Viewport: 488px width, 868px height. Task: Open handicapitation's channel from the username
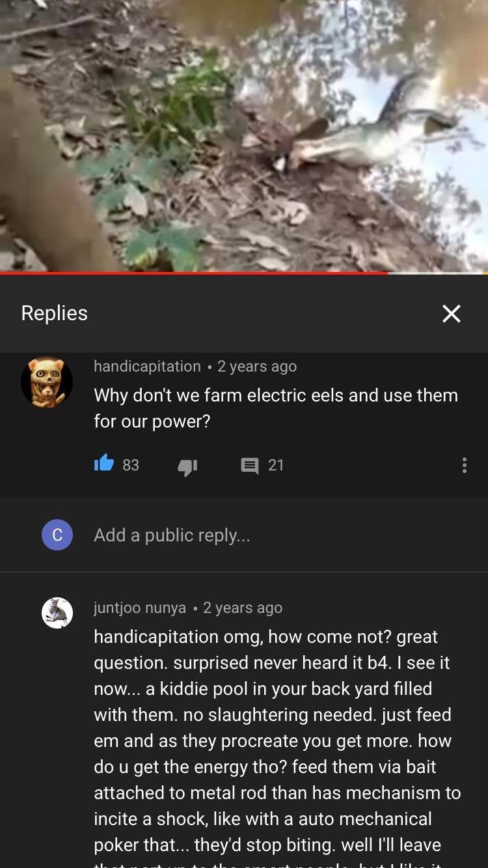[x=147, y=366]
